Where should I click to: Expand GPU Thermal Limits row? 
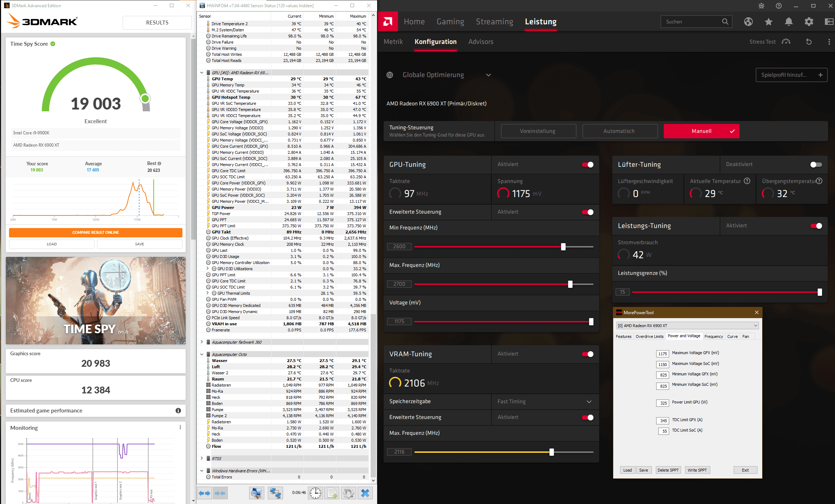tap(208, 293)
